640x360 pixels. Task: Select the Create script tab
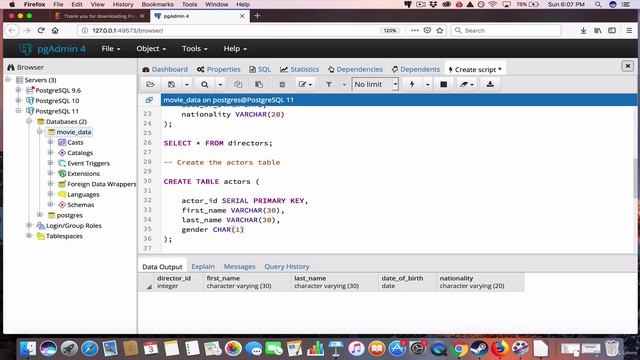point(475,69)
